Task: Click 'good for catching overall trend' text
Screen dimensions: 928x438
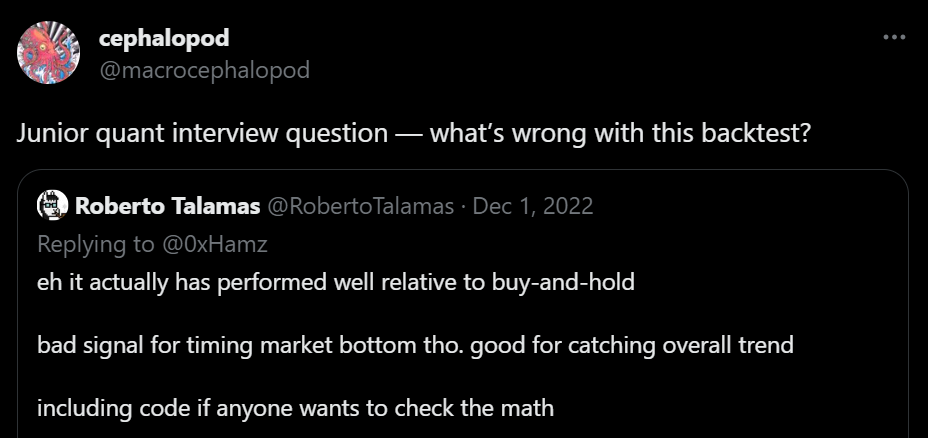Action: 631,345
